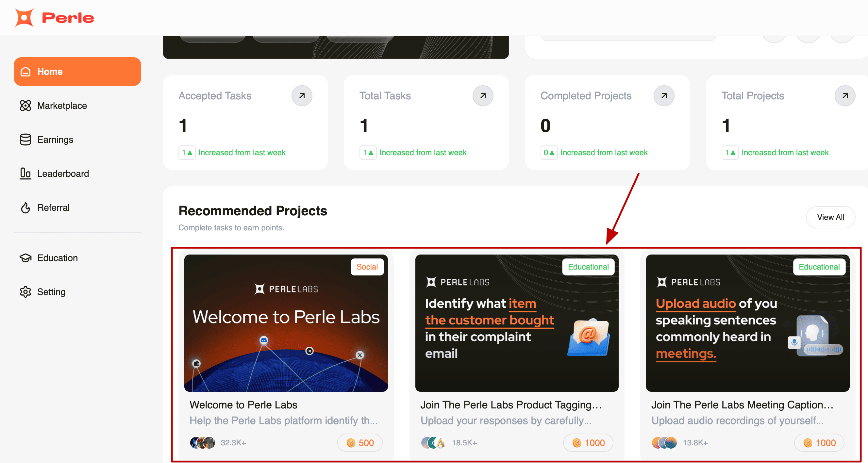Viewport: 868px width, 463px height.
Task: Click the Social tag badge
Action: (x=367, y=267)
